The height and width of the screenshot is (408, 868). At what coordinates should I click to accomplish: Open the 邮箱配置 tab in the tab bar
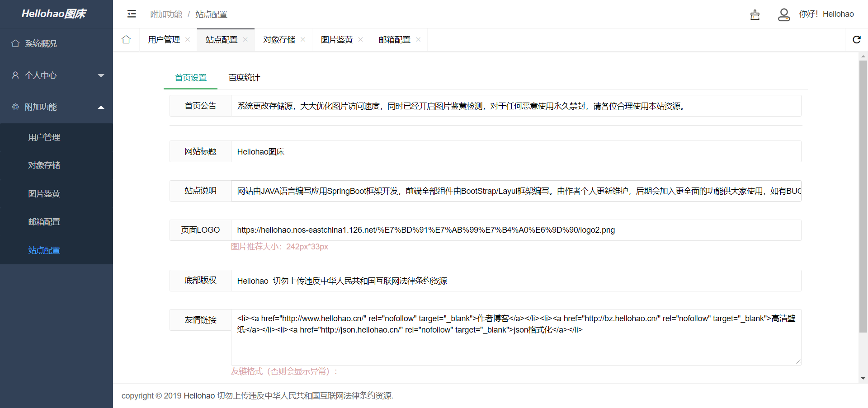(x=394, y=40)
